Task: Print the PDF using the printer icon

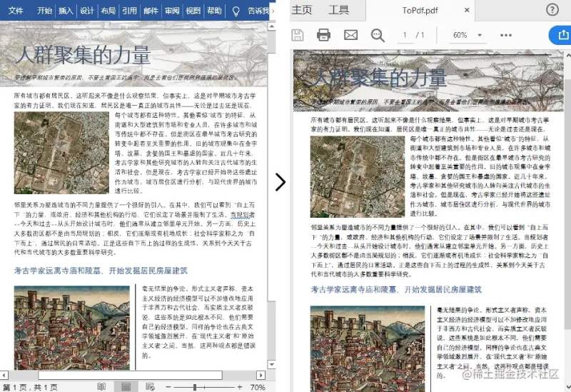Action: (323, 35)
